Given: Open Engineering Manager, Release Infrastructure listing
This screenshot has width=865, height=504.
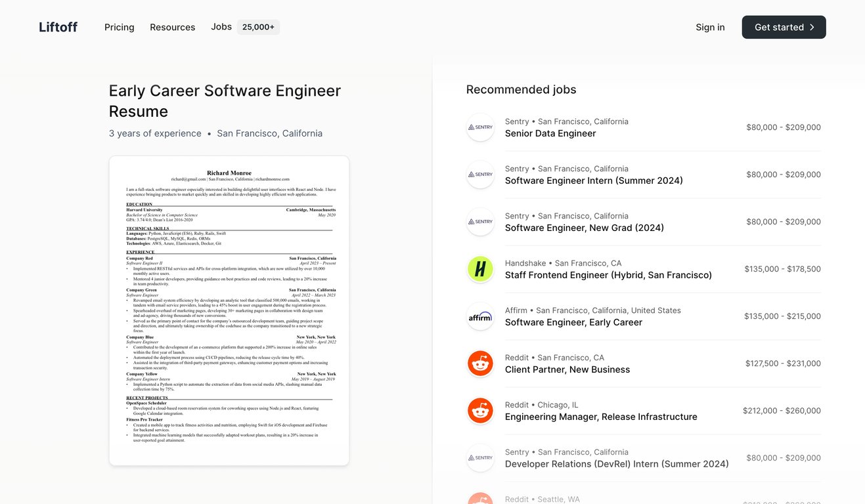Looking at the screenshot, I should (x=601, y=417).
